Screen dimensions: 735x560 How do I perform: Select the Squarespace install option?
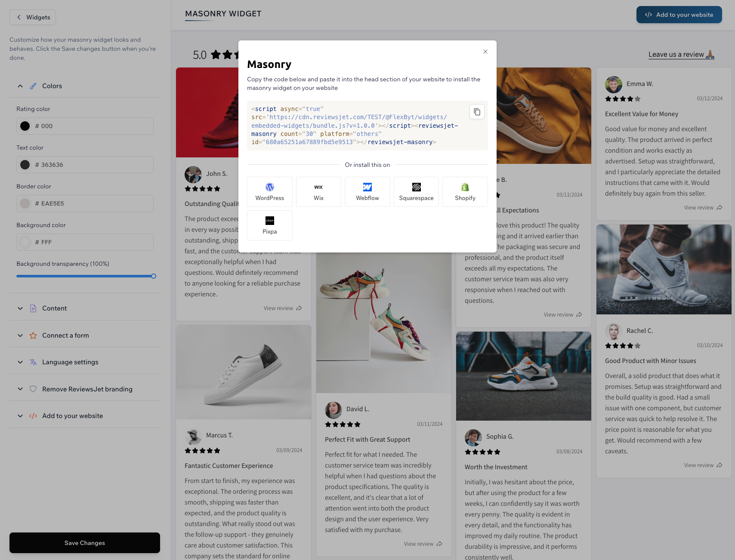416,192
